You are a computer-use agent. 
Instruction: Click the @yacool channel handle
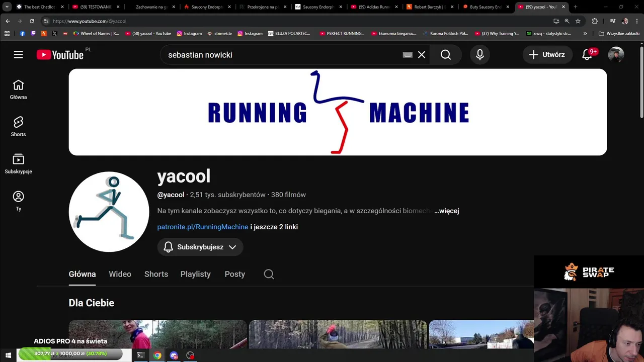click(171, 195)
